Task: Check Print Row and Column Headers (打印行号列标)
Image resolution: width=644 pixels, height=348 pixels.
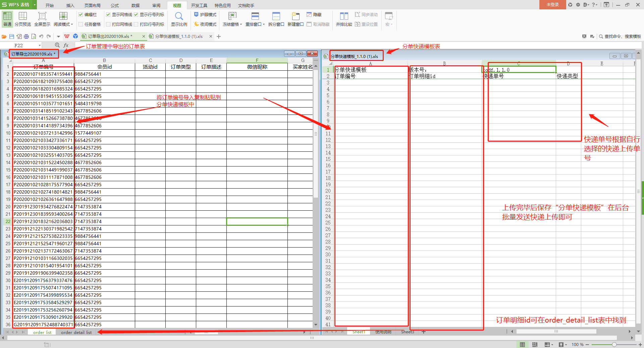Action: [136, 24]
